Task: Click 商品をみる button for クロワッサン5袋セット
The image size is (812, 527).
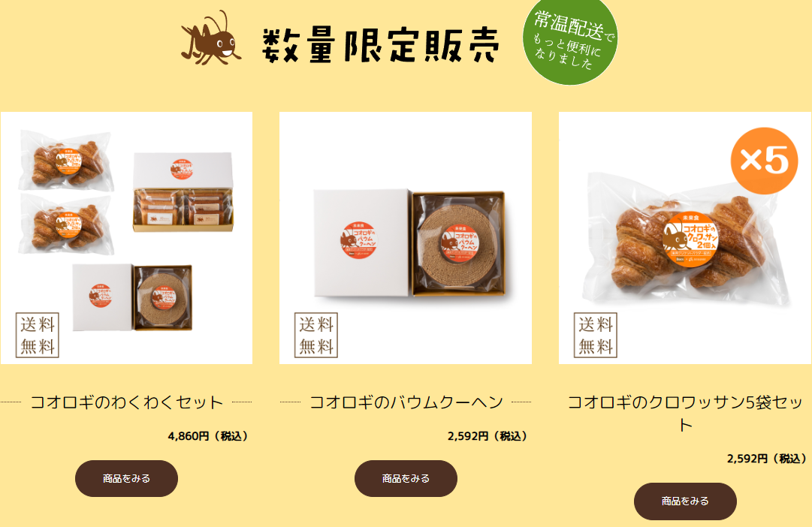Action: (685, 501)
